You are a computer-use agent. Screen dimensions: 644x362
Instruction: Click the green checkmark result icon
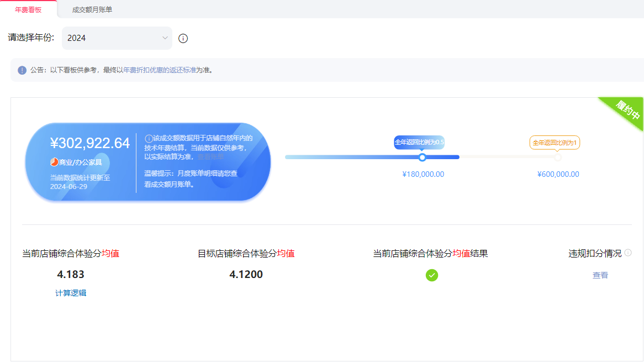click(x=432, y=275)
